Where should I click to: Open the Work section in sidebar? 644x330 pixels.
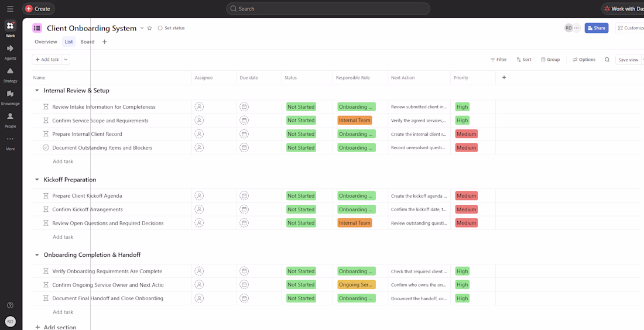(x=11, y=29)
